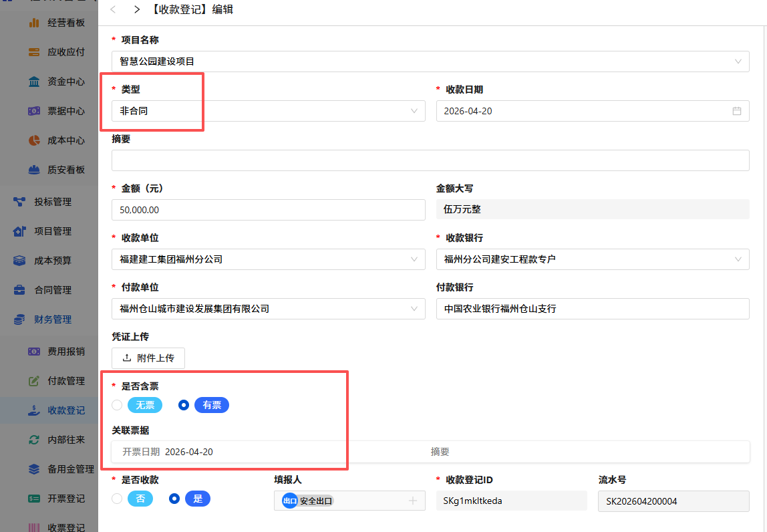Select 有票 radio option
Viewport: 767px width, 532px height.
(184, 405)
